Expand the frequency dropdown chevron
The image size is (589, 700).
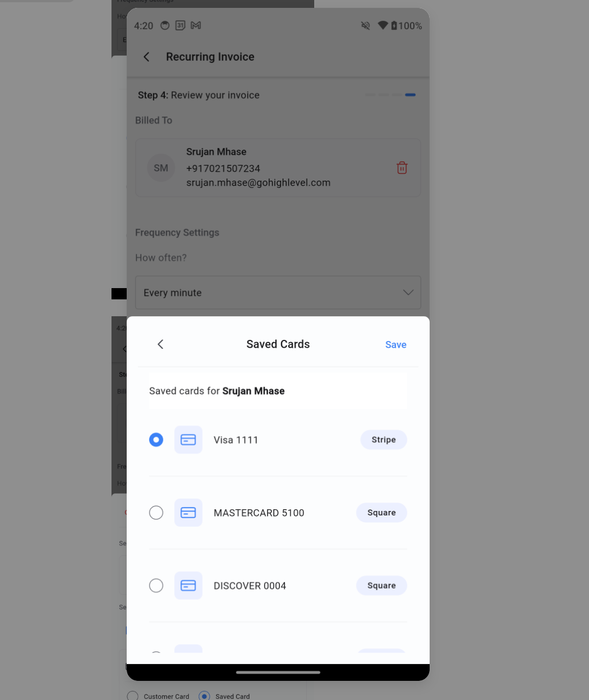tap(408, 293)
